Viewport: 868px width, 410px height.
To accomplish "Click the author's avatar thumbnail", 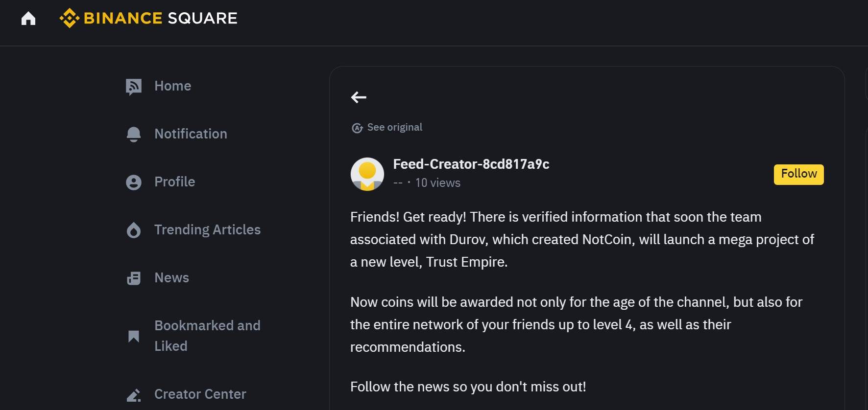I will [367, 174].
